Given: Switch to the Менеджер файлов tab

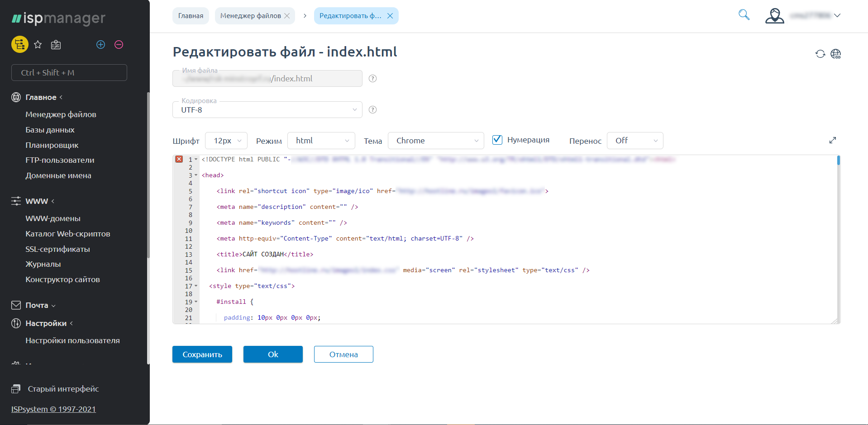Looking at the screenshot, I should [x=250, y=16].
